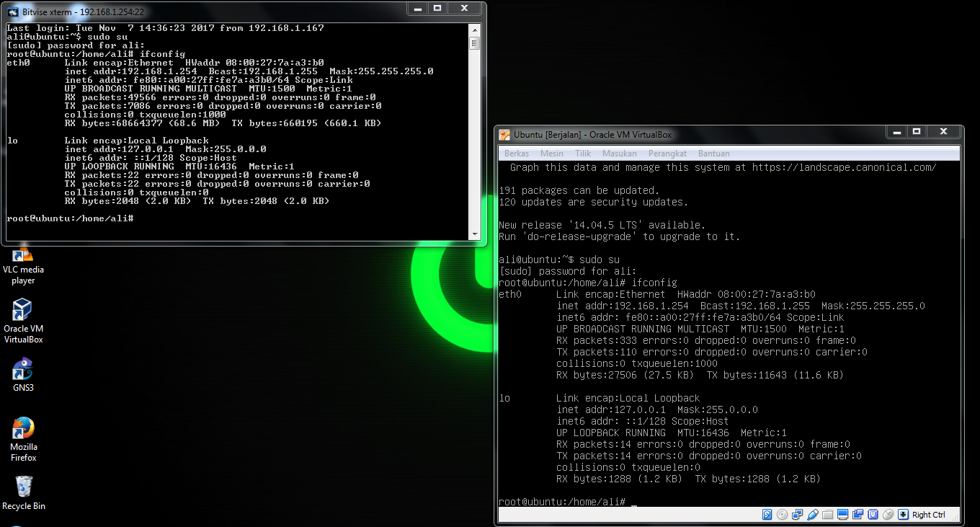Open the Tilik menu in VirtualBox

(582, 153)
